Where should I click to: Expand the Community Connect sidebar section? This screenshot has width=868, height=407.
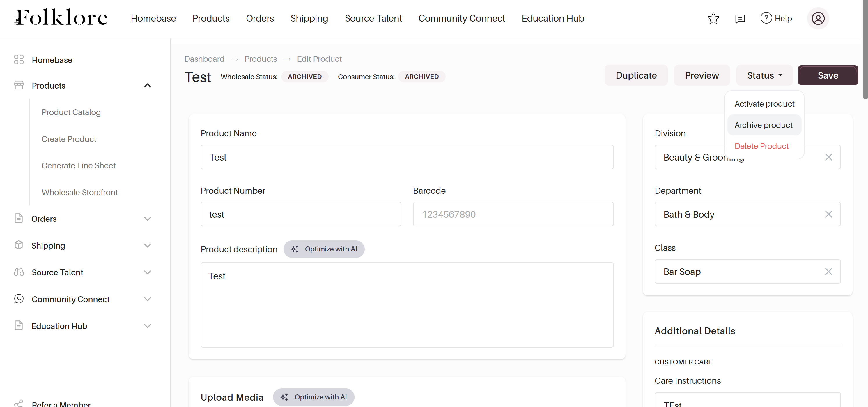(x=148, y=299)
